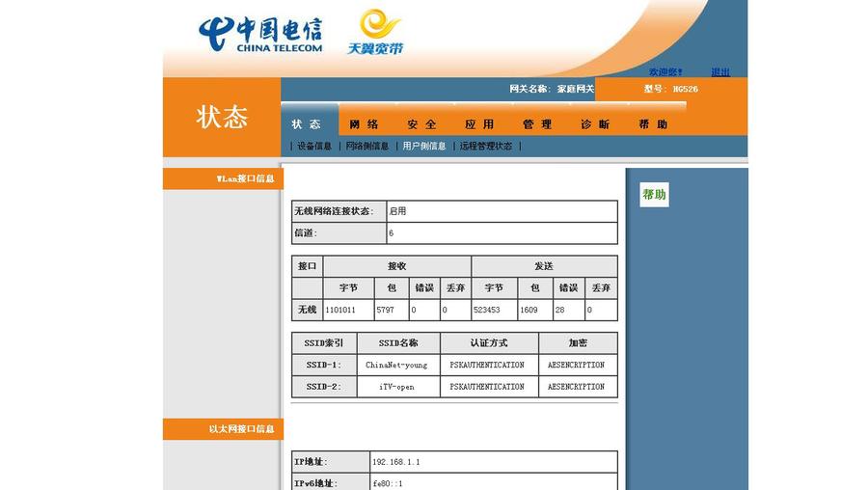Click the SSID-1 row label
This screenshot has height=490, width=868.
(x=324, y=365)
